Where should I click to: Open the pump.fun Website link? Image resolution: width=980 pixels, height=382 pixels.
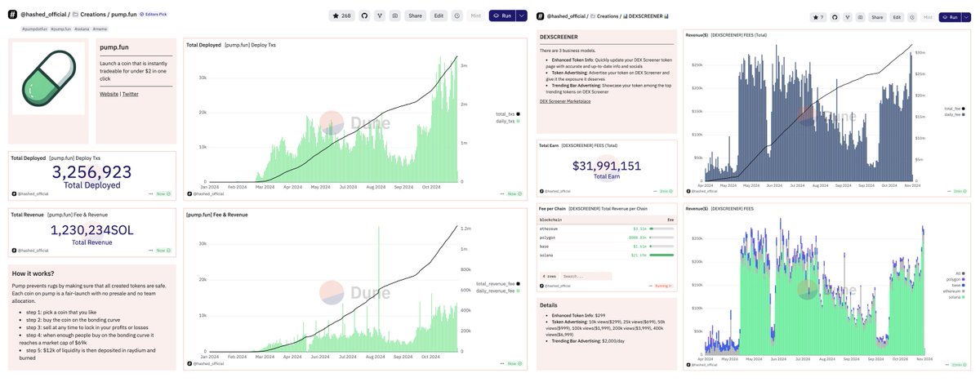109,95
